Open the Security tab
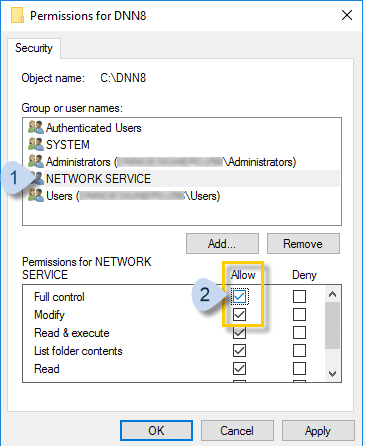The height and width of the screenshot is (446, 366). pos(34,48)
